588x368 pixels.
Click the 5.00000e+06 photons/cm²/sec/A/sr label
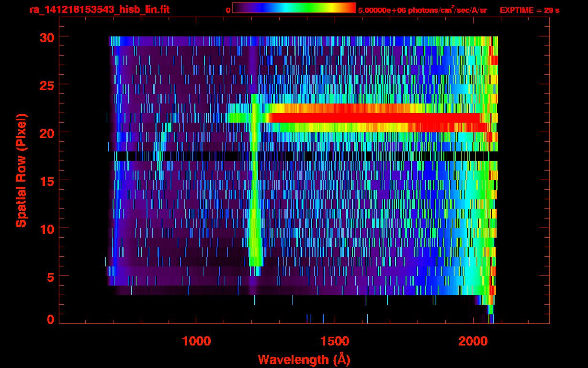(422, 10)
